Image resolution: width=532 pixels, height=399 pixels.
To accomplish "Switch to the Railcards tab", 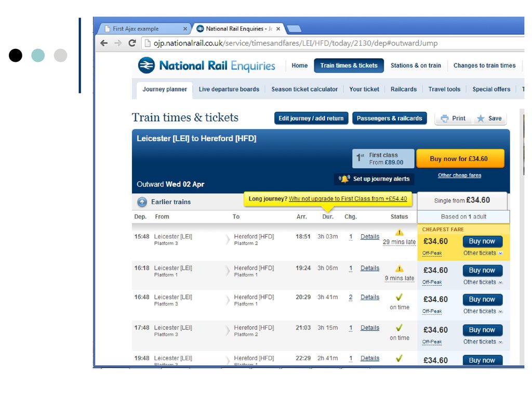I will pos(403,89).
